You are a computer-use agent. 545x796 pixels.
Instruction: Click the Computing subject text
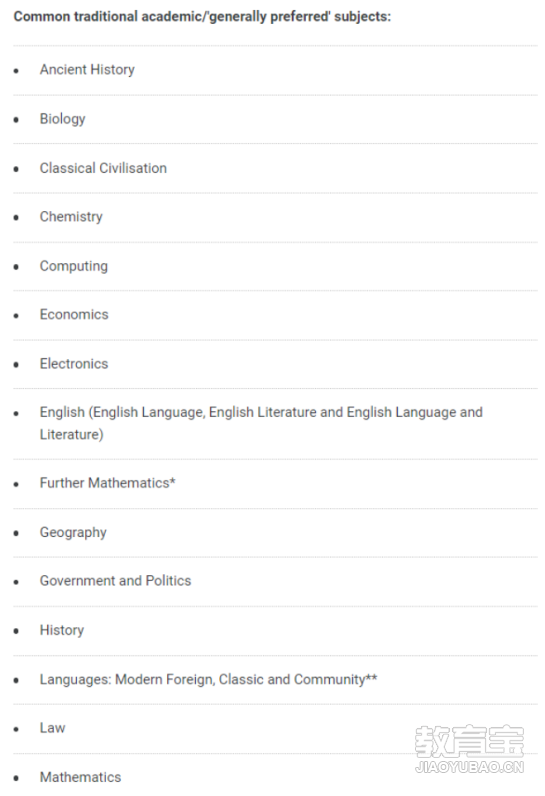(74, 266)
